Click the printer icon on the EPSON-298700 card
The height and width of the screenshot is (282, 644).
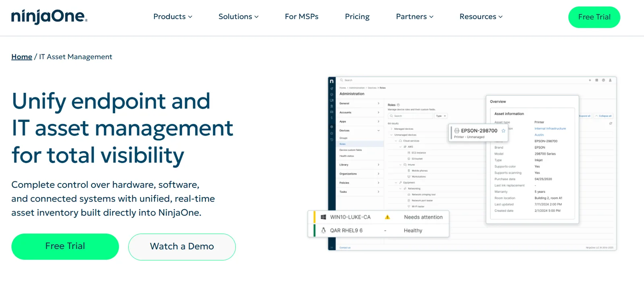[x=457, y=131]
